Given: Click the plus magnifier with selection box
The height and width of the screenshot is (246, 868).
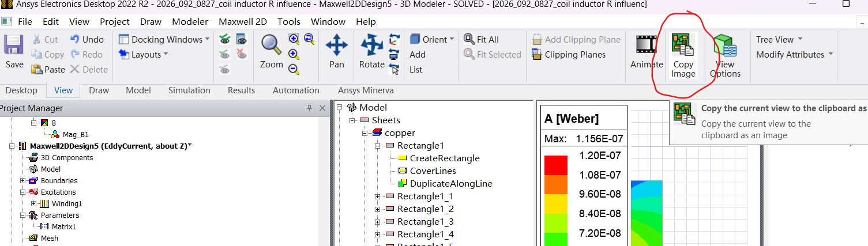Looking at the screenshot, I should point(294,39).
